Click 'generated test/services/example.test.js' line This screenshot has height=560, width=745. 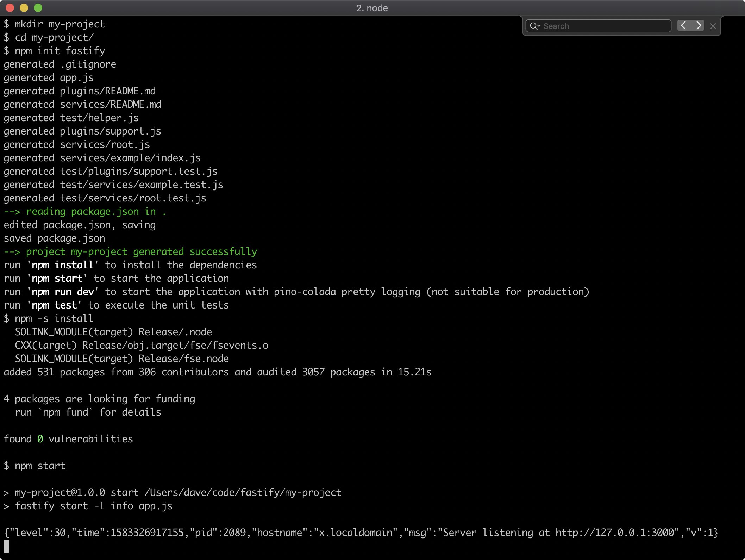(113, 185)
